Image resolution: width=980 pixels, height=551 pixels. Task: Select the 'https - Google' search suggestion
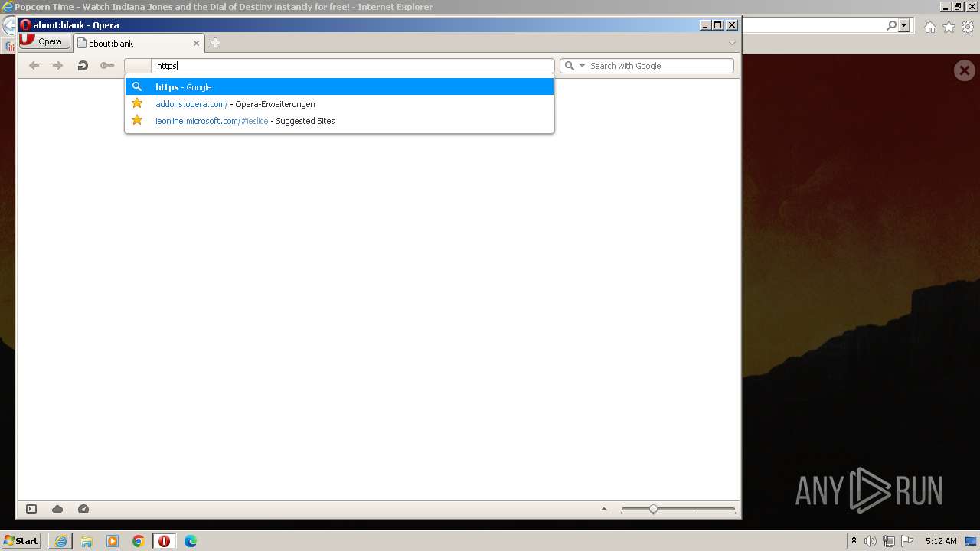click(x=339, y=87)
